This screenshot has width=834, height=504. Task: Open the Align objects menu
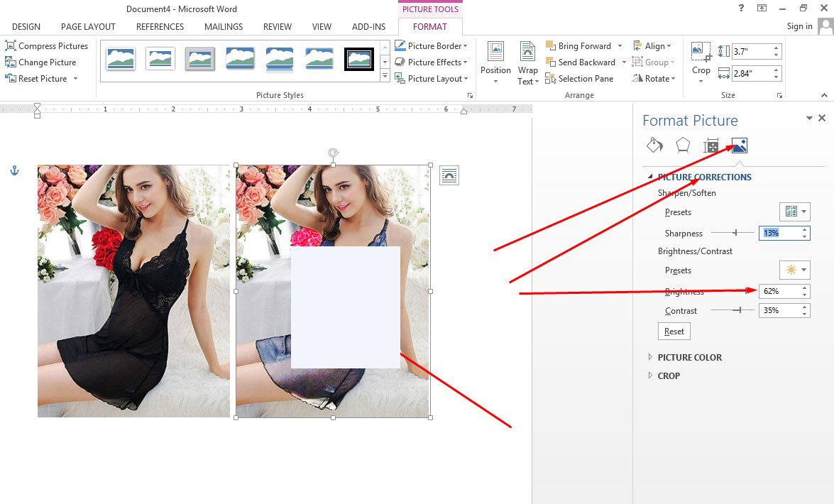tap(652, 46)
